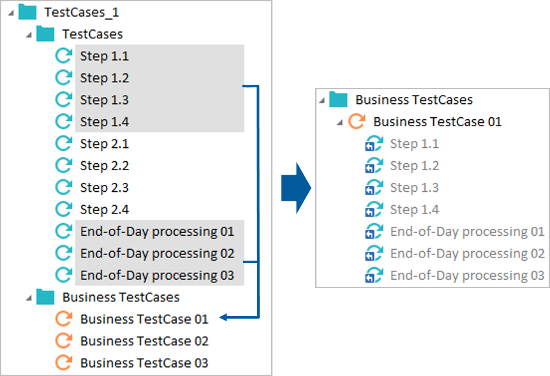550x376 pixels.
Task: Select End-of-Day processing 02 in left tree
Action: 157,253
